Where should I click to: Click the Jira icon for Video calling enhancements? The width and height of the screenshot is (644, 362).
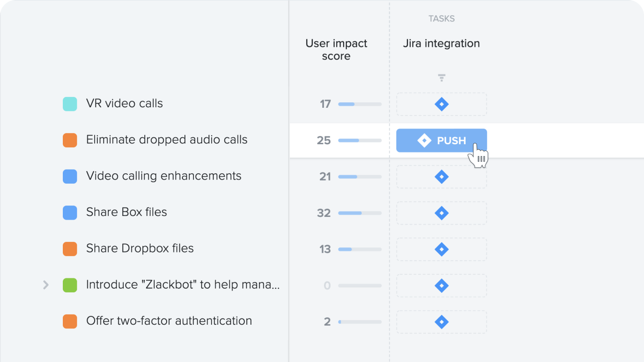coord(441,176)
